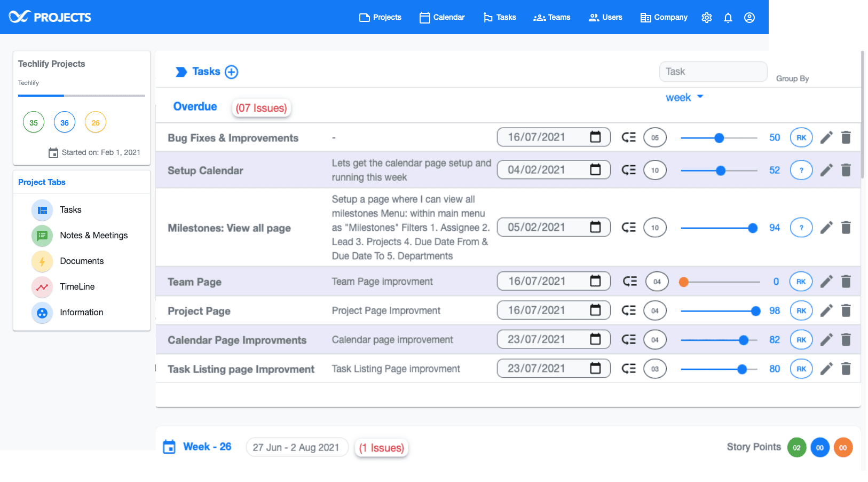Click unassigned ? avatar on Setup Calendar
868x482 pixels.
tap(801, 170)
